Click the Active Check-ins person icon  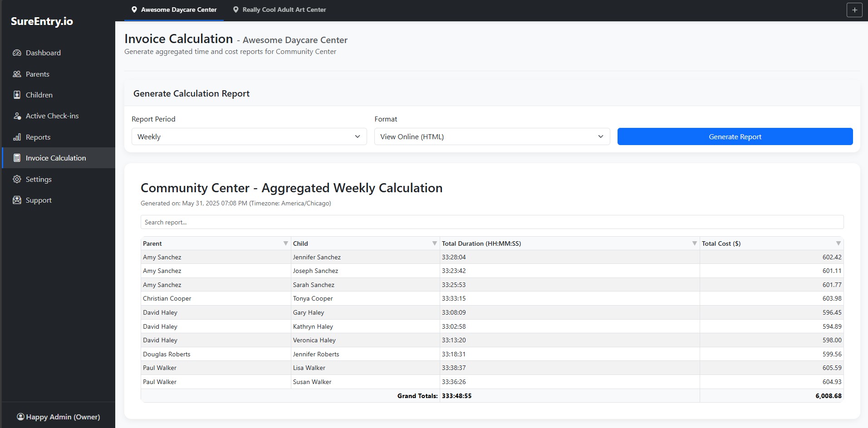[x=17, y=116]
